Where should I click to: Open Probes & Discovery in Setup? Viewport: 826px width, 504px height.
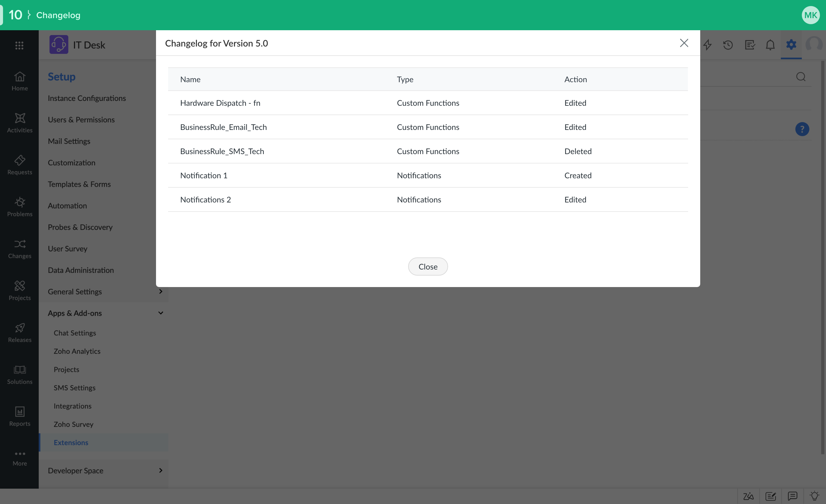(80, 227)
